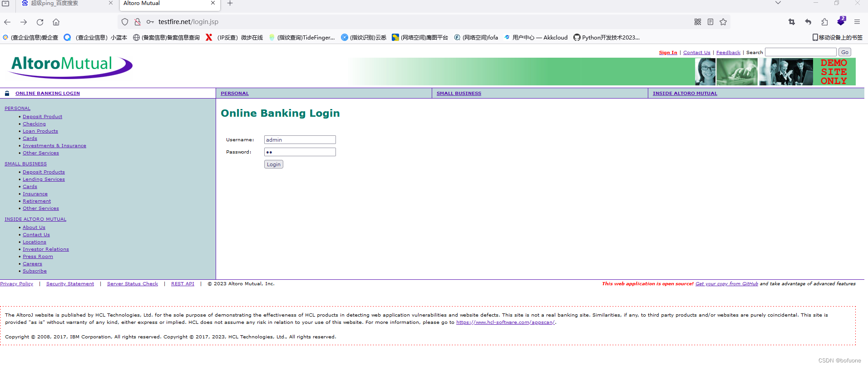Open the SMALL BUSINESS navigation tab
Screen dimensions: 868x367
click(459, 94)
